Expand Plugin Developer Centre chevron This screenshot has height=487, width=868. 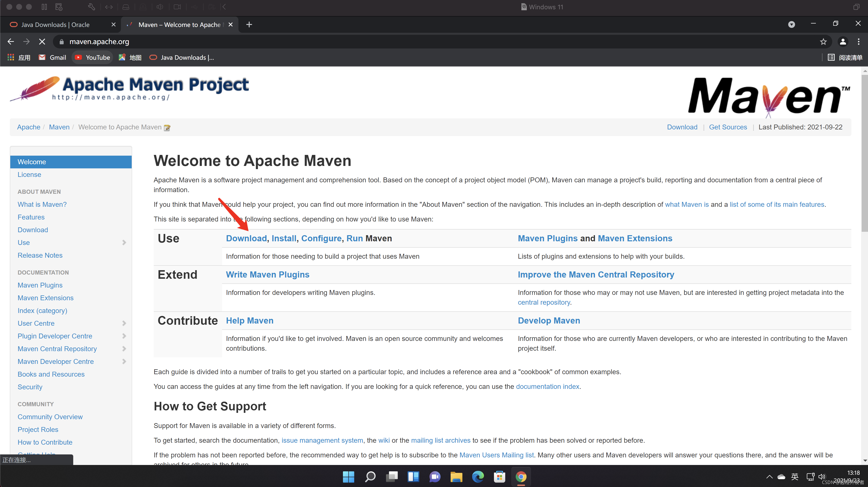click(x=124, y=336)
